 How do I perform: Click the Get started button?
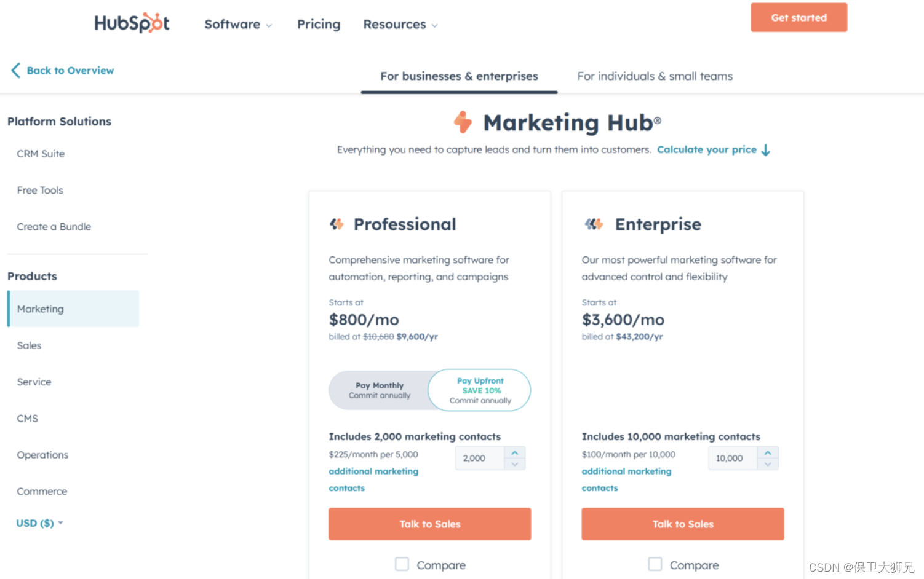[x=799, y=17]
